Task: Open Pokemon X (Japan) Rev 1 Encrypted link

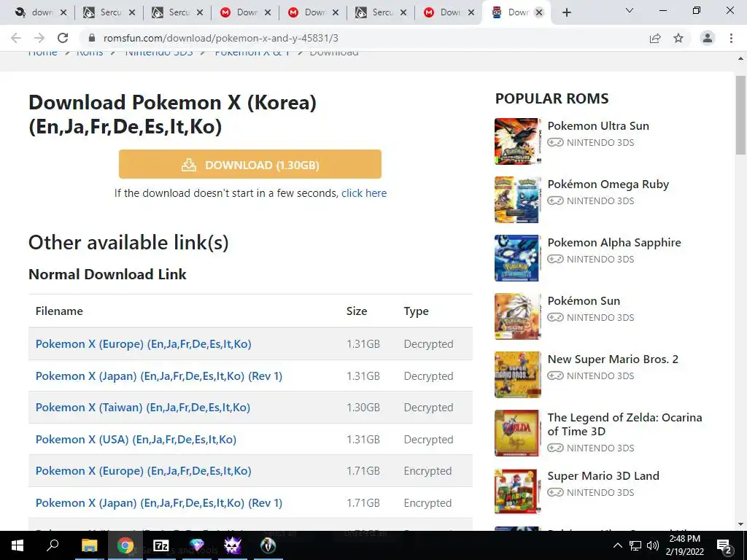Action: [159, 503]
